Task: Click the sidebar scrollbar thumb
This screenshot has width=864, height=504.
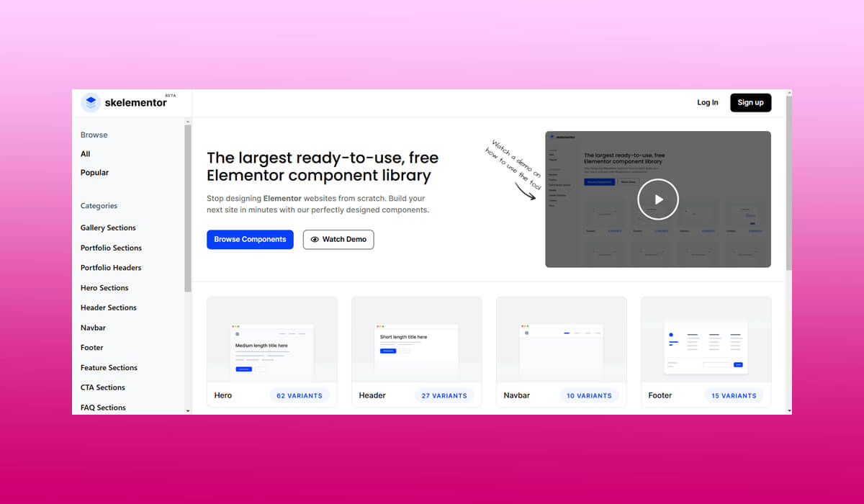Action: tap(189, 209)
